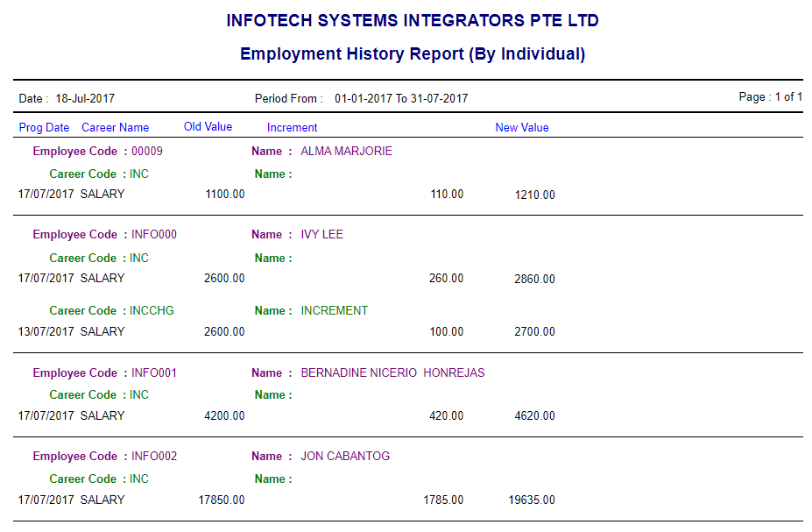Select the 1785.00 increment amount
The height and width of the screenshot is (532, 812).
point(443,500)
